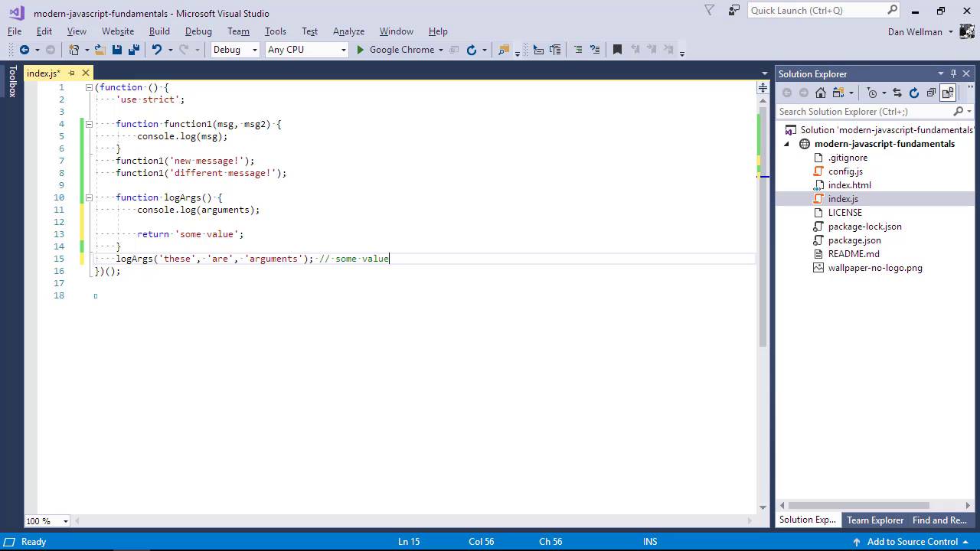Click the magnifier icon in Quick Launch
The image size is (980, 551).
click(x=893, y=10)
